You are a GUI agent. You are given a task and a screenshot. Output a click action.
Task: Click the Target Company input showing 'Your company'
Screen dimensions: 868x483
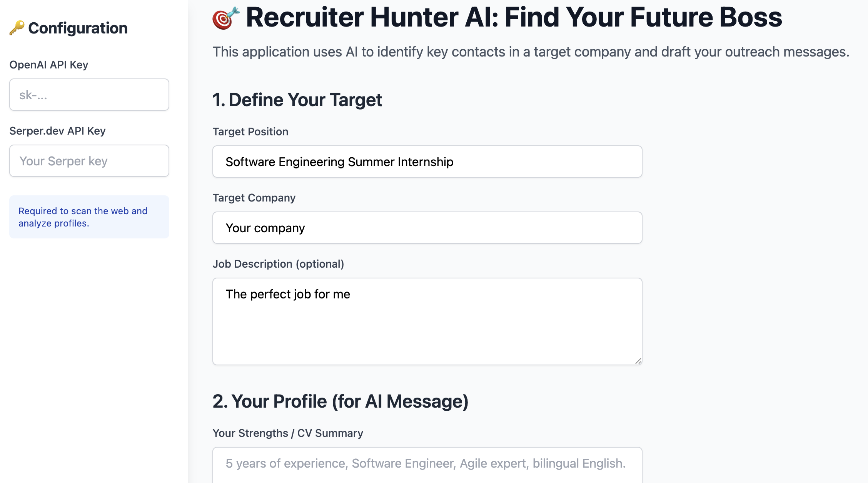(x=426, y=228)
